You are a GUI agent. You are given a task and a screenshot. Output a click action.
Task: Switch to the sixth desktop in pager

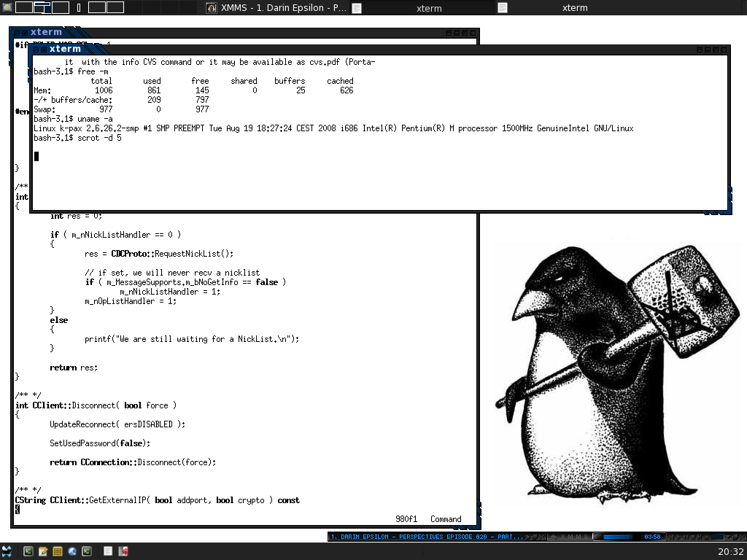115,7
